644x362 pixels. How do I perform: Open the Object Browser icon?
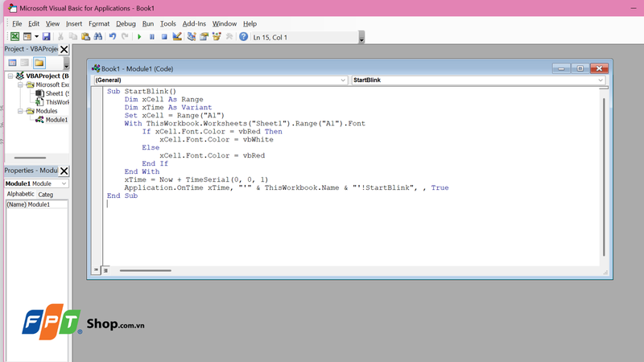tap(217, 36)
